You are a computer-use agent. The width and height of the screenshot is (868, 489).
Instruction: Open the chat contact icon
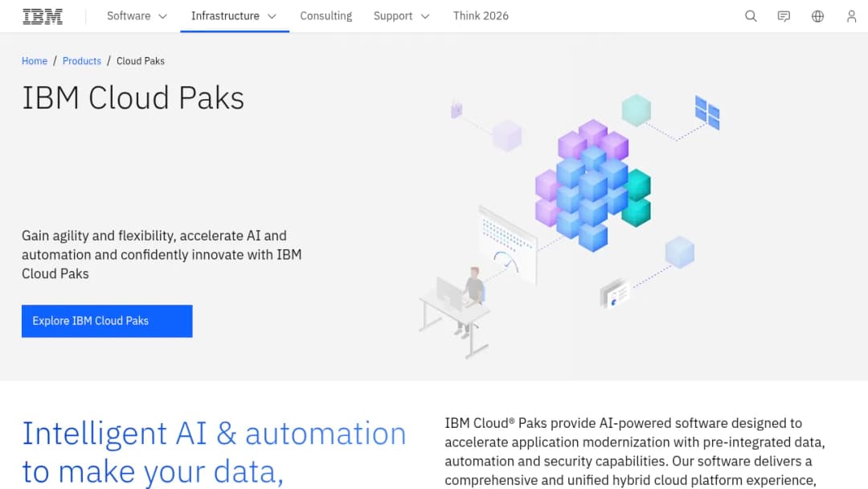[784, 16]
